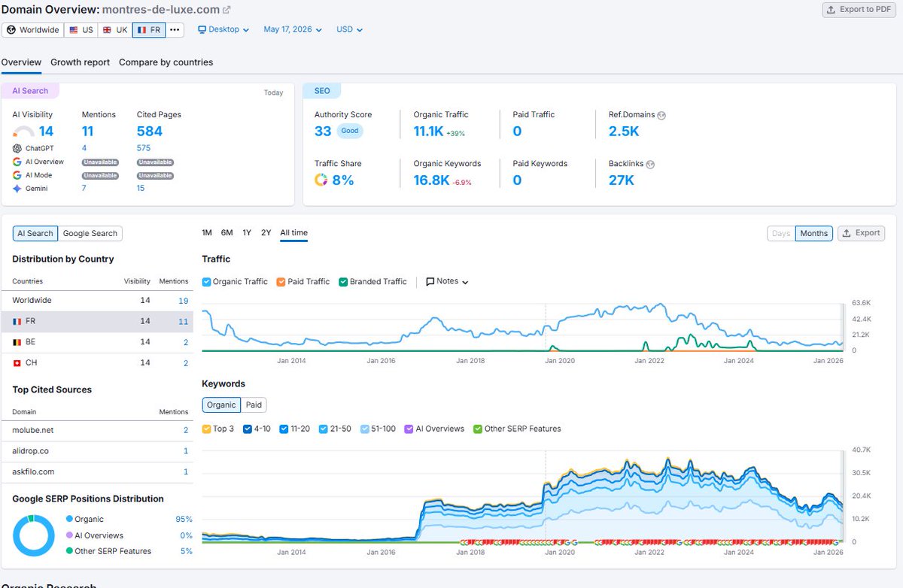This screenshot has height=588, width=903.
Task: Toggle the 21-50 keywords checkbox
Action: (324, 429)
